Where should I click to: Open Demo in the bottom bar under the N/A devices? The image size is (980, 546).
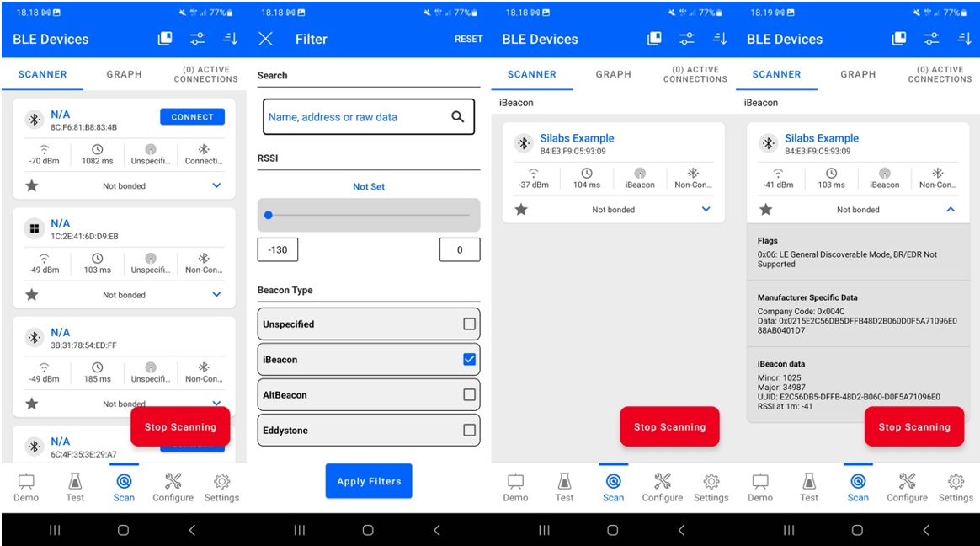[x=26, y=487]
